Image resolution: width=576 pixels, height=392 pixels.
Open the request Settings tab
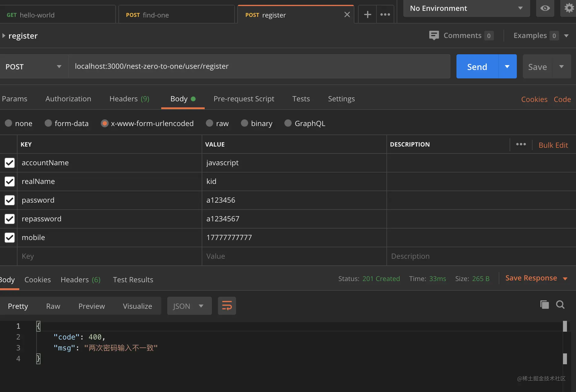[x=341, y=99]
